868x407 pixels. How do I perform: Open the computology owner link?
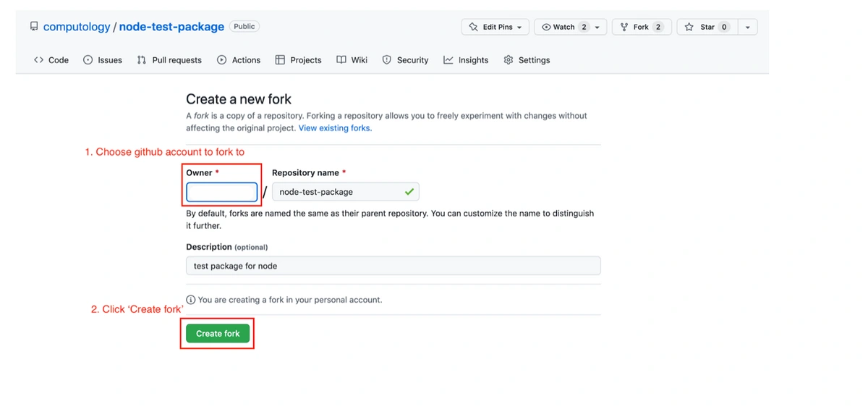[x=77, y=27]
